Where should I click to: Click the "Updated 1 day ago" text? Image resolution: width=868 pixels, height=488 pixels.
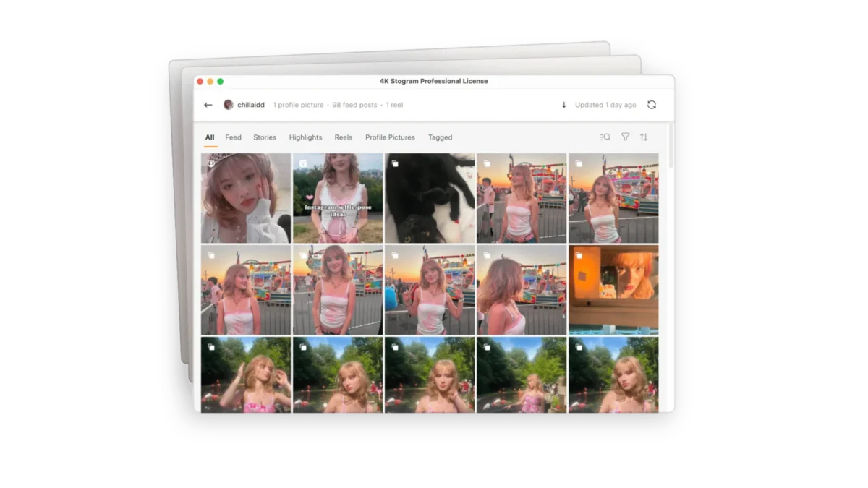click(605, 105)
